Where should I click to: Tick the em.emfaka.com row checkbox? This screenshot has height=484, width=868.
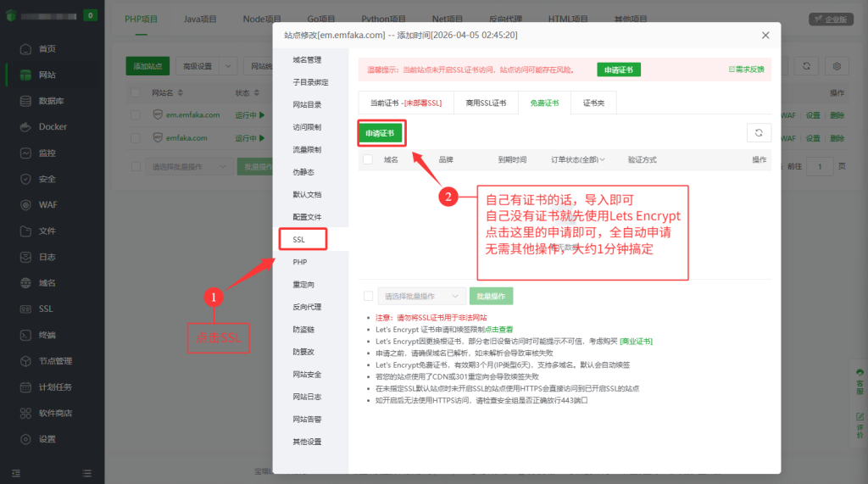click(x=135, y=114)
